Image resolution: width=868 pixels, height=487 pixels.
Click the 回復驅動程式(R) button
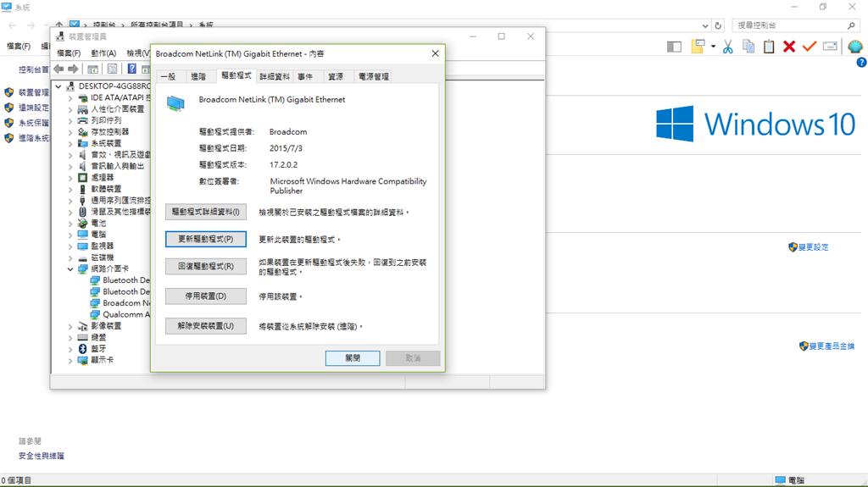click(x=206, y=266)
